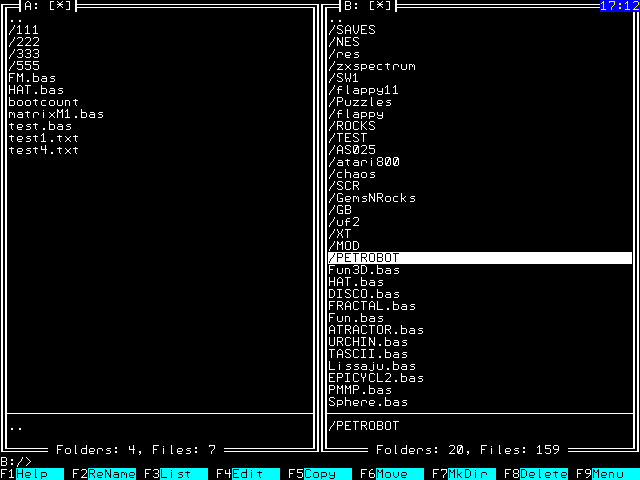Activate the A: drive panel header
This screenshot has width=640, height=480.
pyautogui.click(x=40, y=6)
